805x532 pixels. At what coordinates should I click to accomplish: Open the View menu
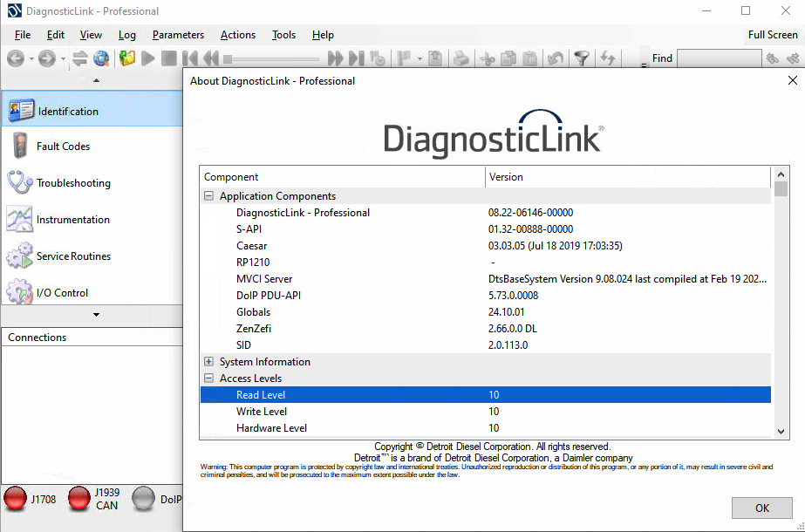click(x=91, y=35)
